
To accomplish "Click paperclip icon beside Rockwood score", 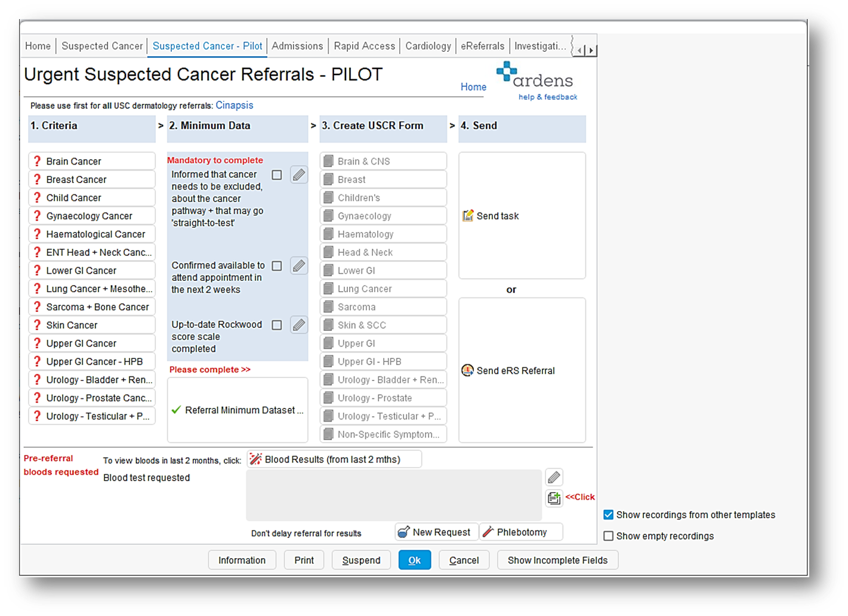I will coord(299,324).
